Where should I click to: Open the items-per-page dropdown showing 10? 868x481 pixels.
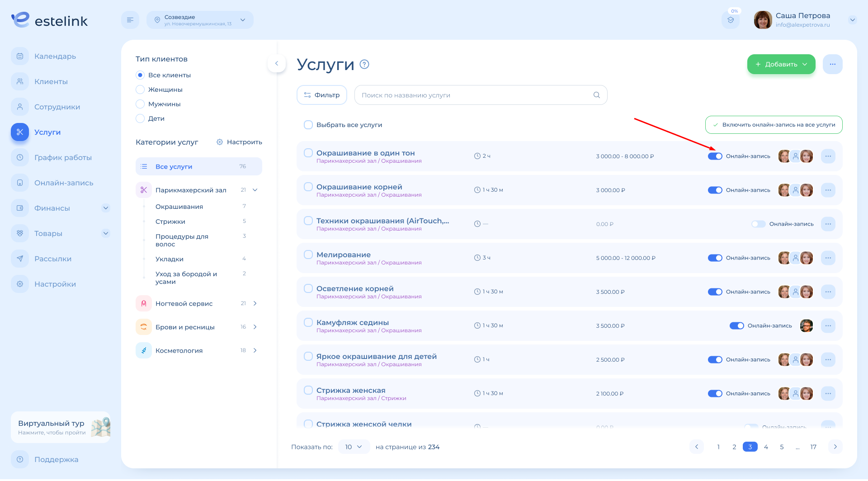(x=354, y=447)
